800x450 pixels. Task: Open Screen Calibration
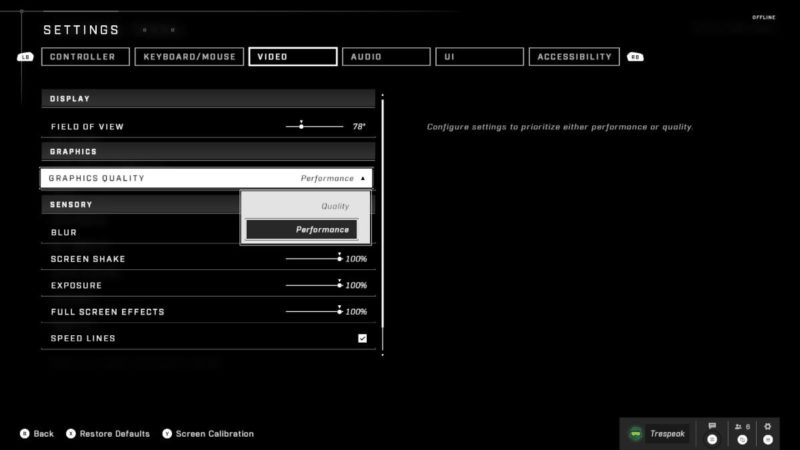(x=214, y=434)
